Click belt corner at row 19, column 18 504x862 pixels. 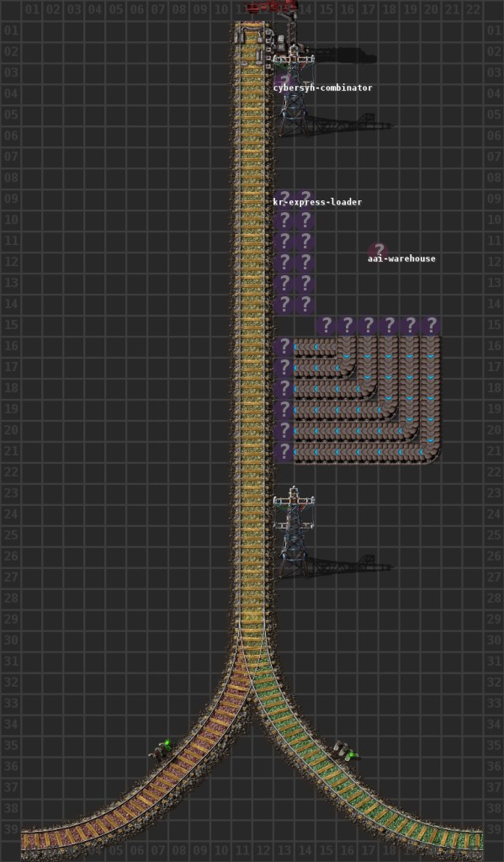(389, 409)
